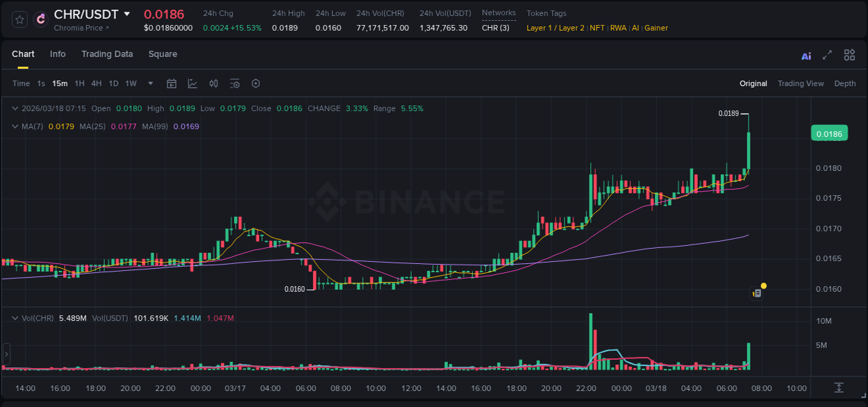The image size is (868, 407).
Task: Open the CHR/USDT pair selector dropdown
Action: pyautogui.click(x=127, y=13)
